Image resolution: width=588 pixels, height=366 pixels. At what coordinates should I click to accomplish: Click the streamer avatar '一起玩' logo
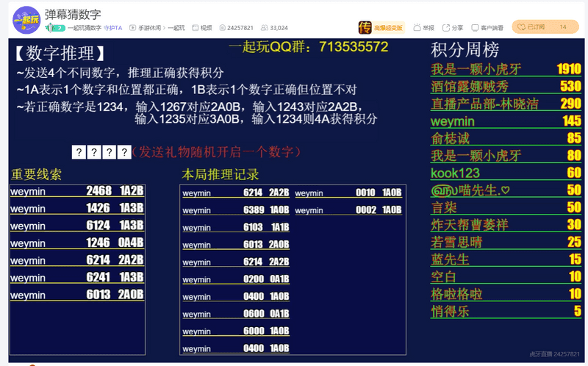[26, 19]
